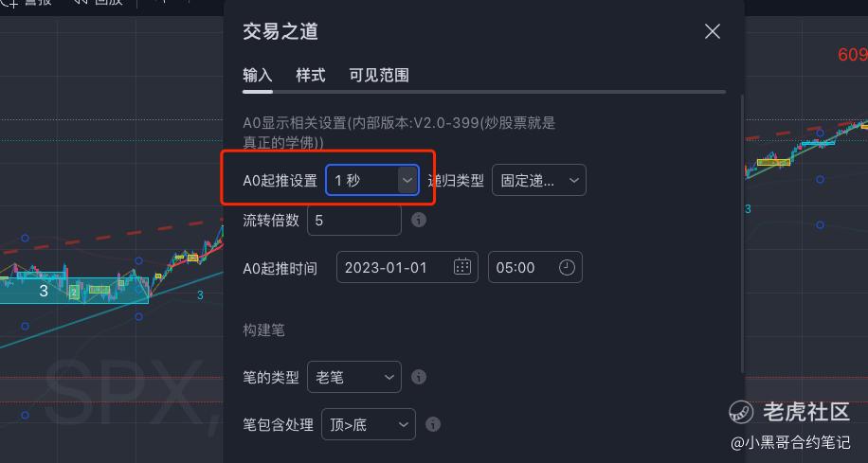The image size is (868, 463).
Task: Show info tooltip for 笔包含处理
Action: [433, 425]
